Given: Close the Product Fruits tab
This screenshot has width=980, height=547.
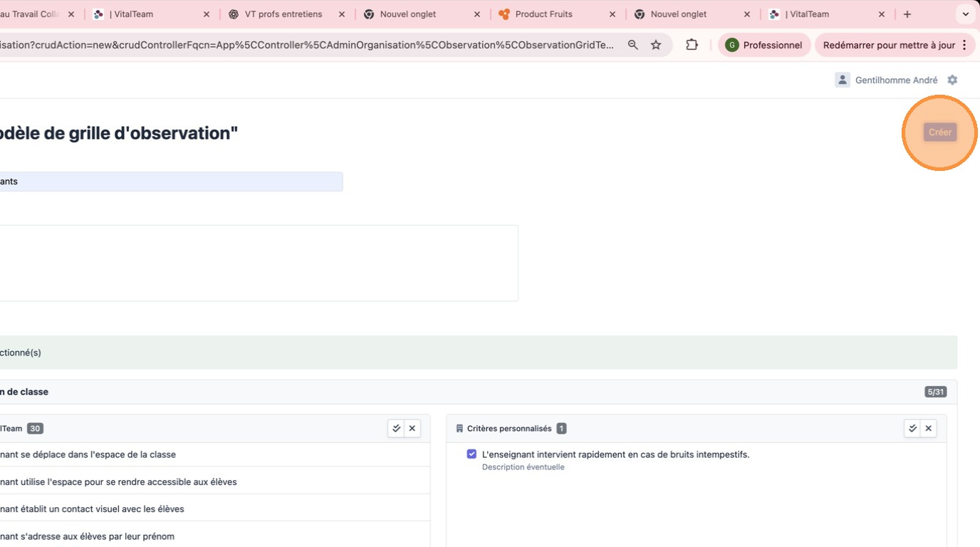Looking at the screenshot, I should [612, 14].
